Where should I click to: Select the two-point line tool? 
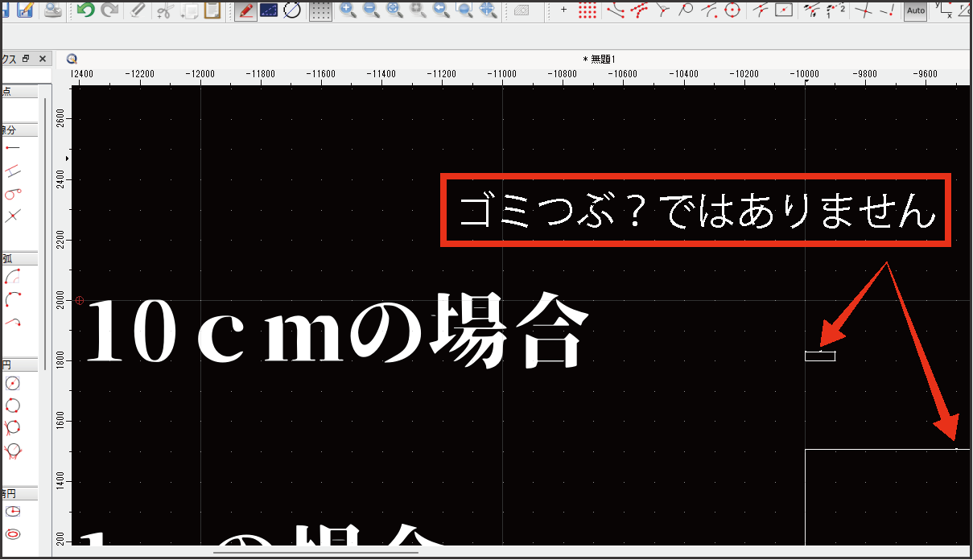pos(13,148)
